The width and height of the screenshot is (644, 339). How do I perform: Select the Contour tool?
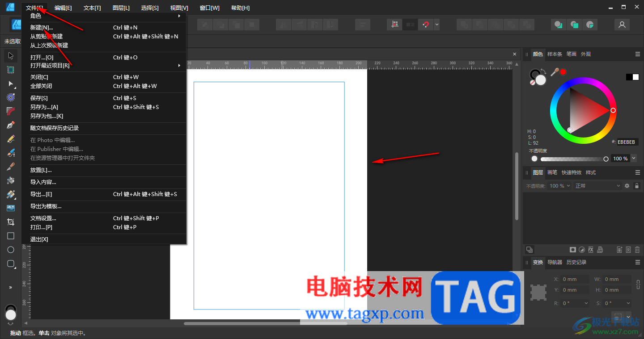[11, 97]
